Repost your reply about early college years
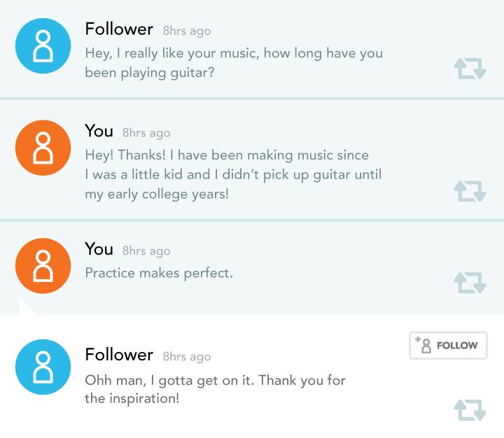504x438 pixels. [470, 191]
